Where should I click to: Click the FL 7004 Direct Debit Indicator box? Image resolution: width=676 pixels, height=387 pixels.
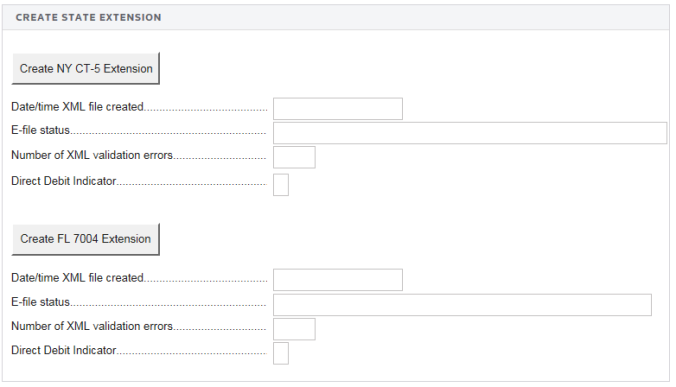pos(281,353)
